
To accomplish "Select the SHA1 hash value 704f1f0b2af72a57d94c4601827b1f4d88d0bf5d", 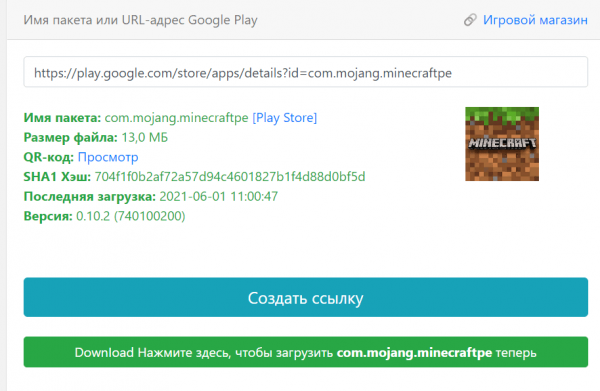I will (230, 176).
